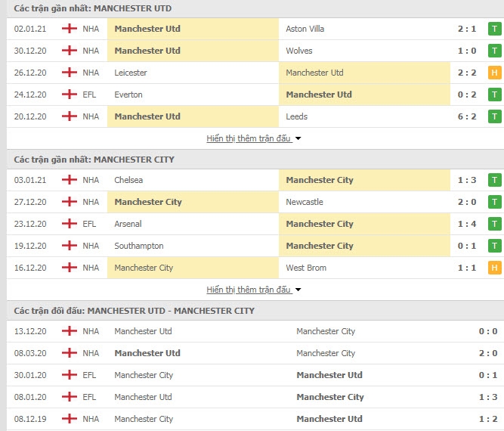
Task: Click Newcastle in the 27.12.20 match
Action: [x=305, y=202]
